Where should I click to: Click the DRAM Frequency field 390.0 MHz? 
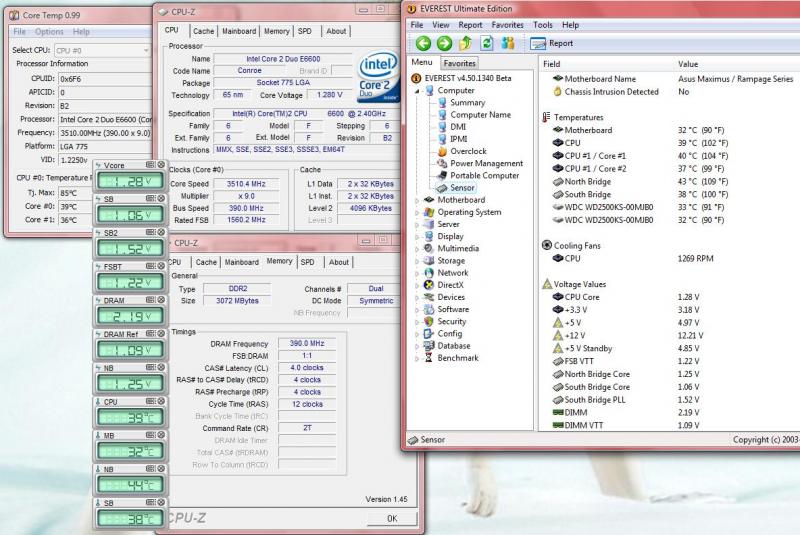pos(307,344)
